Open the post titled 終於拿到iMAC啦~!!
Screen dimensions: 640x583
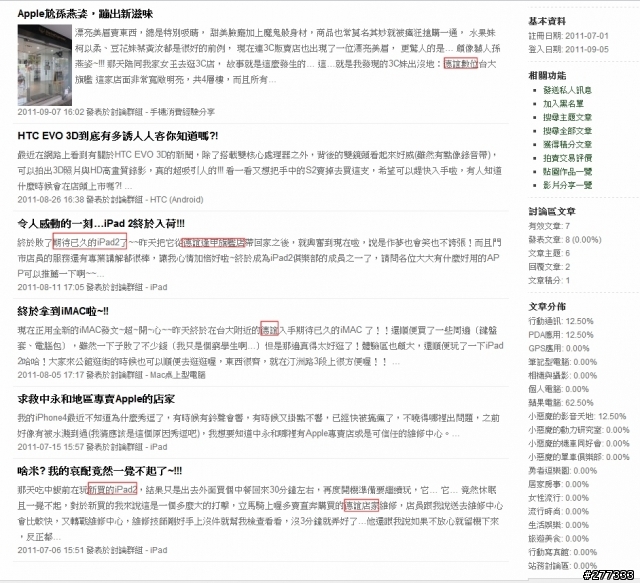(x=63, y=312)
